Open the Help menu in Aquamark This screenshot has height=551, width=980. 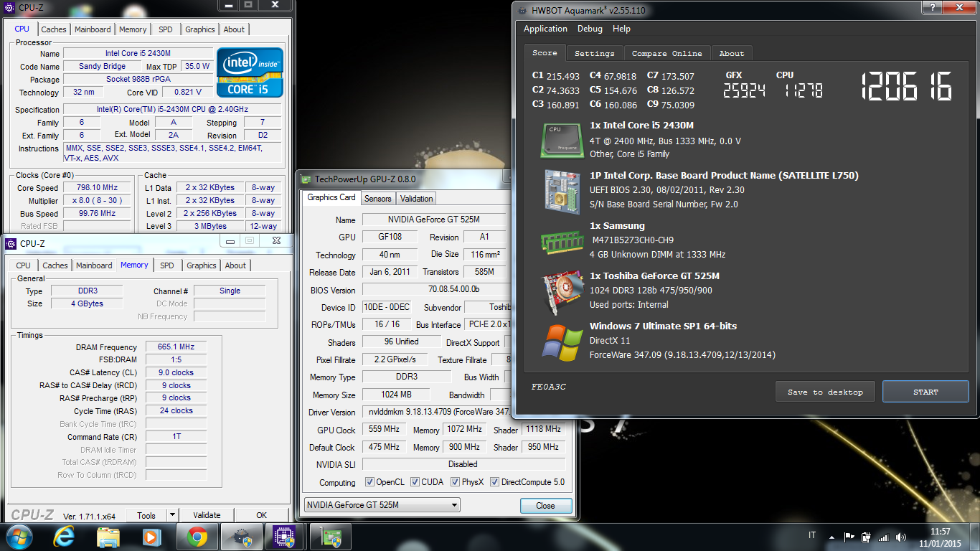point(621,29)
